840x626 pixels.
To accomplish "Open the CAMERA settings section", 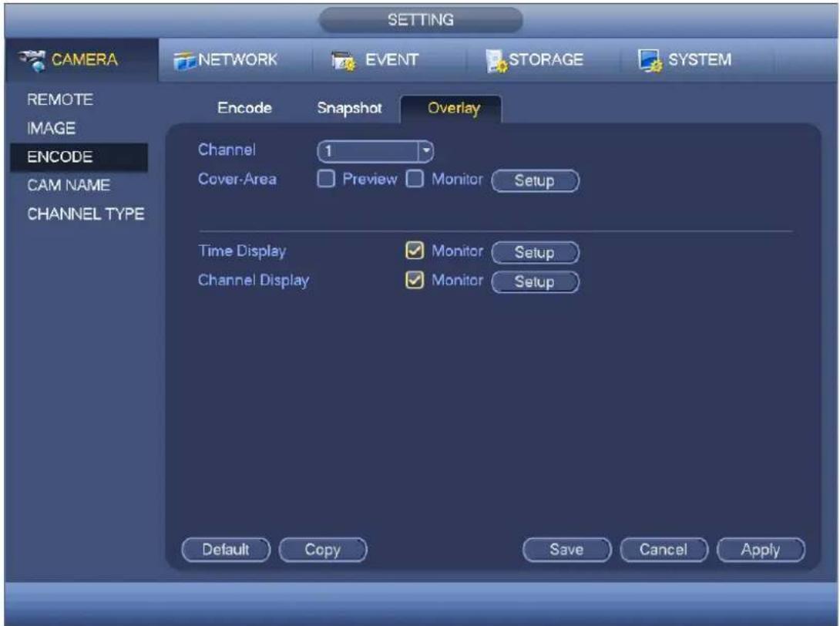I will (82, 59).
